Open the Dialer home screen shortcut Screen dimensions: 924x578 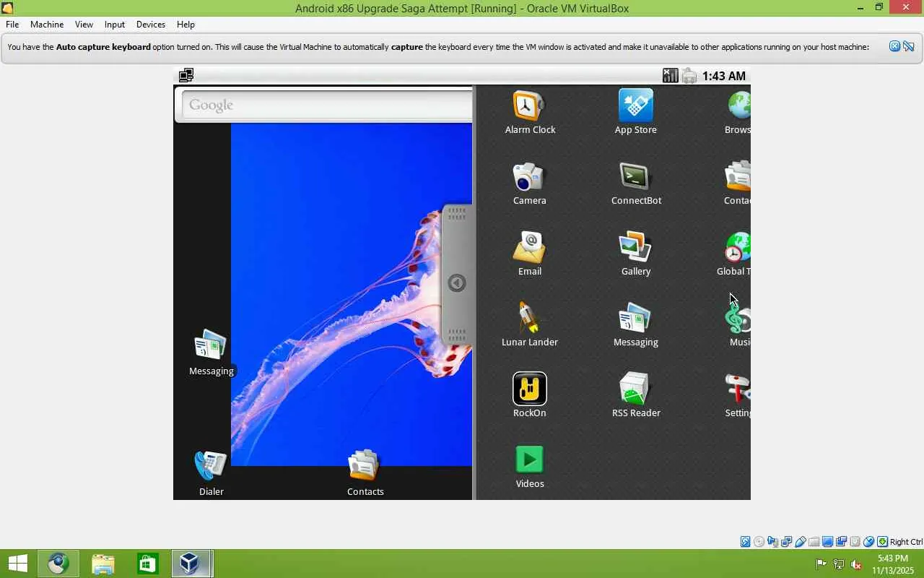click(x=211, y=474)
